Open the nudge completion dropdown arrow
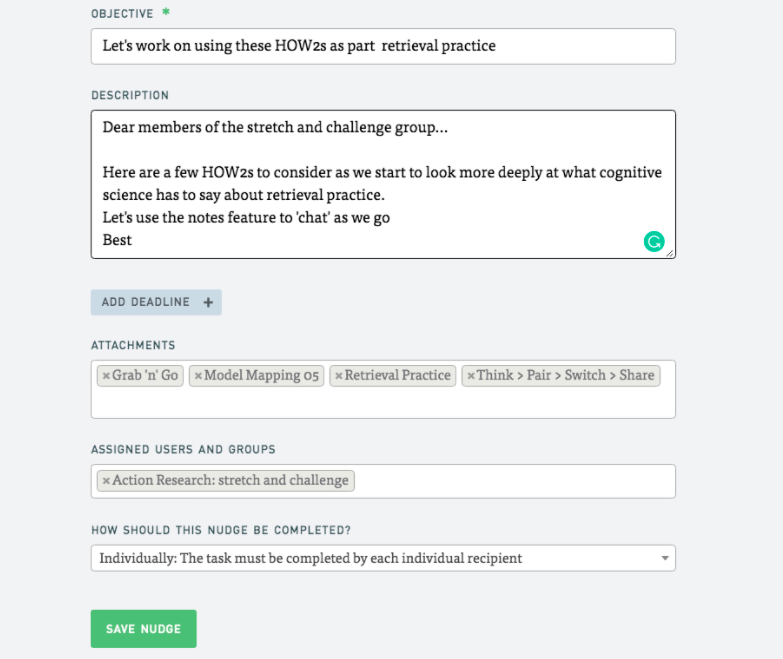Image resolution: width=783 pixels, height=659 pixels. (665, 558)
